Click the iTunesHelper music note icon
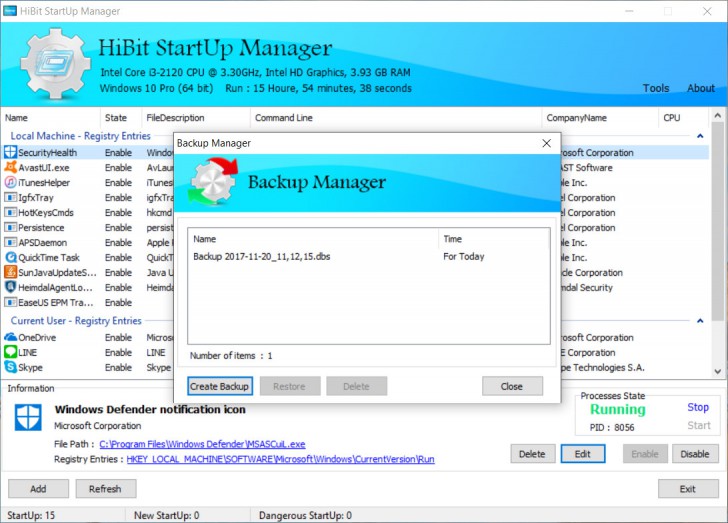 (x=10, y=182)
